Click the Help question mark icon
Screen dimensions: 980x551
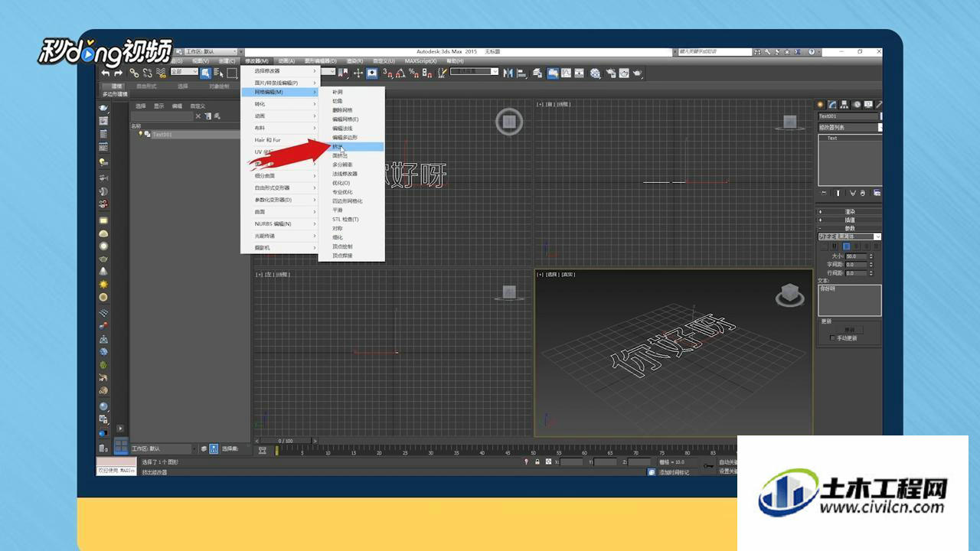tap(812, 52)
